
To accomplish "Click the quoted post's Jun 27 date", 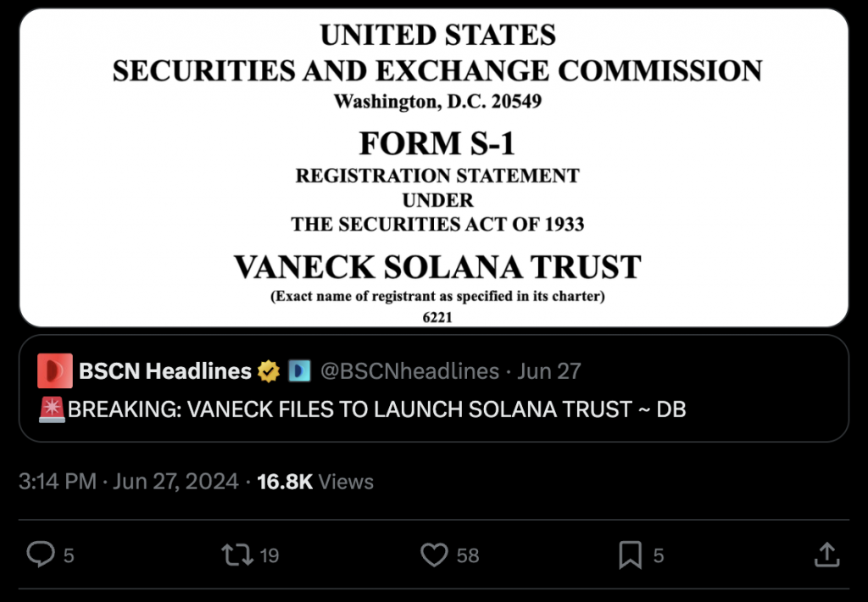I will [x=549, y=371].
